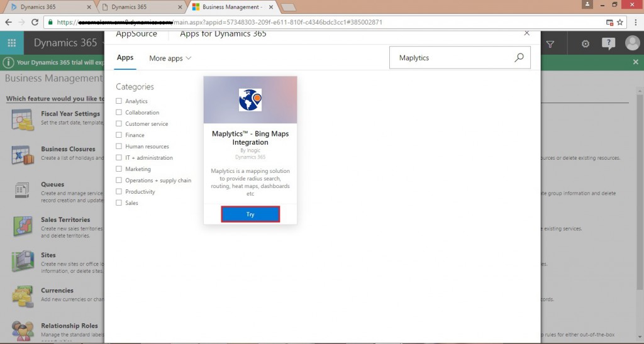
Task: Switch to the first Dynamics 365 browser tab
Action: click(x=49, y=7)
